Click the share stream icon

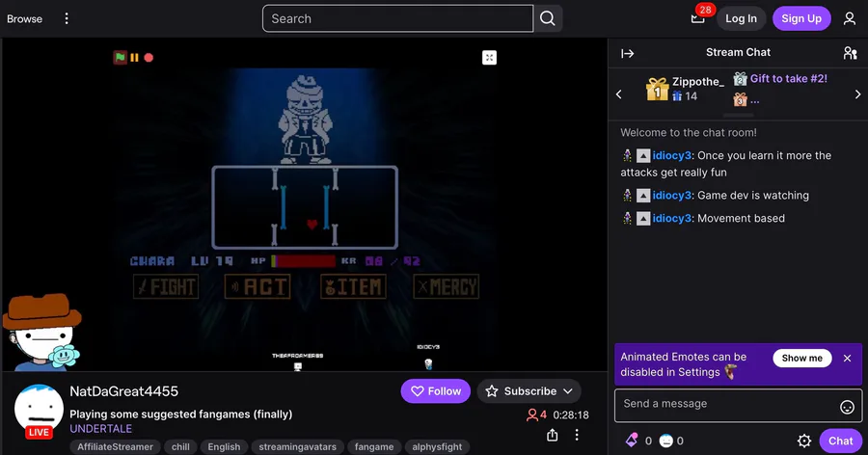point(553,435)
